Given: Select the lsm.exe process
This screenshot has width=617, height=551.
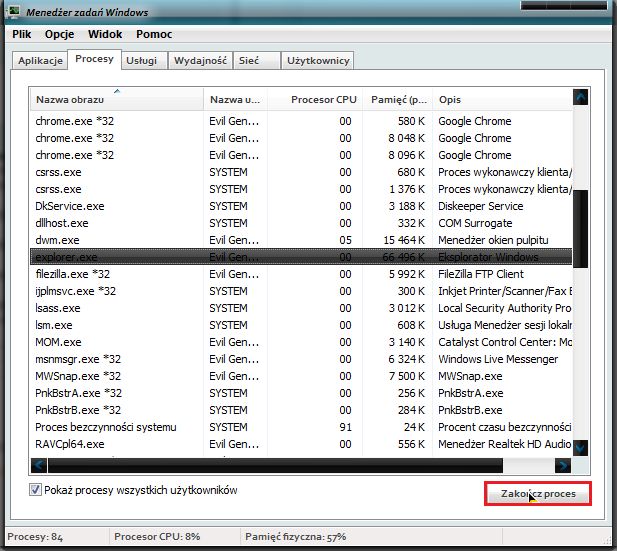Looking at the screenshot, I should pyautogui.click(x=301, y=325).
